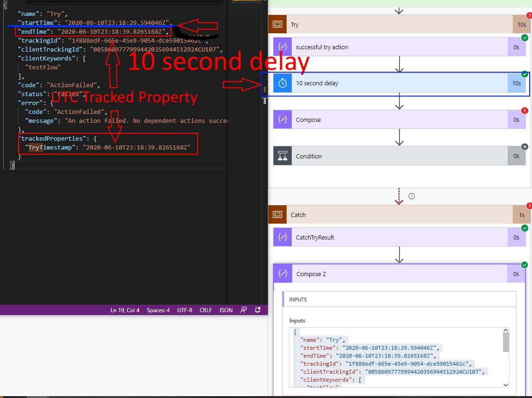Collapse the Try scope header

point(399,24)
